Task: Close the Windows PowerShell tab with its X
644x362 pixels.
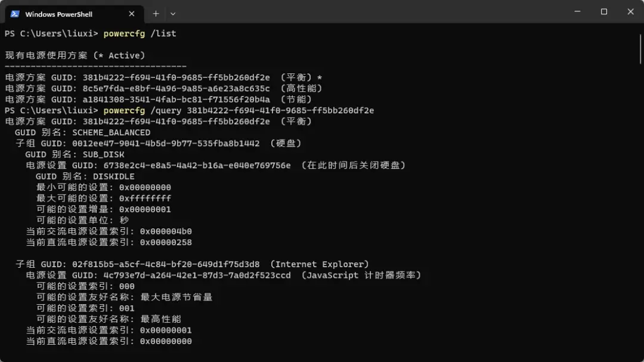Action: pyautogui.click(x=132, y=13)
